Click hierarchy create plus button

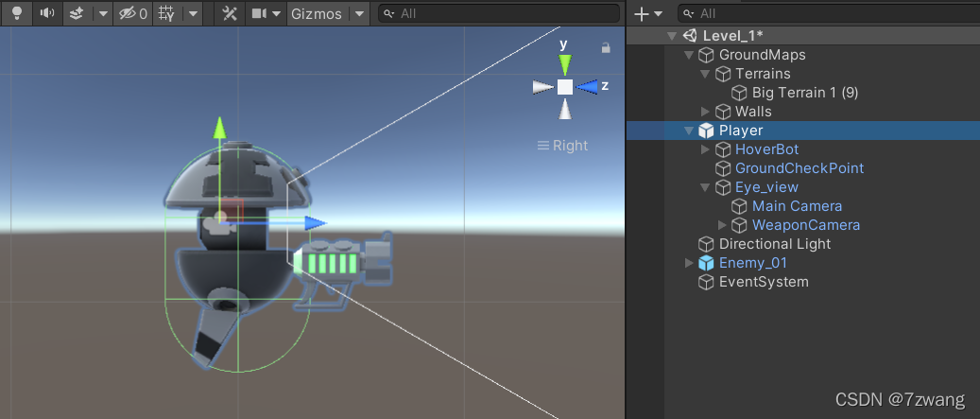click(x=642, y=13)
